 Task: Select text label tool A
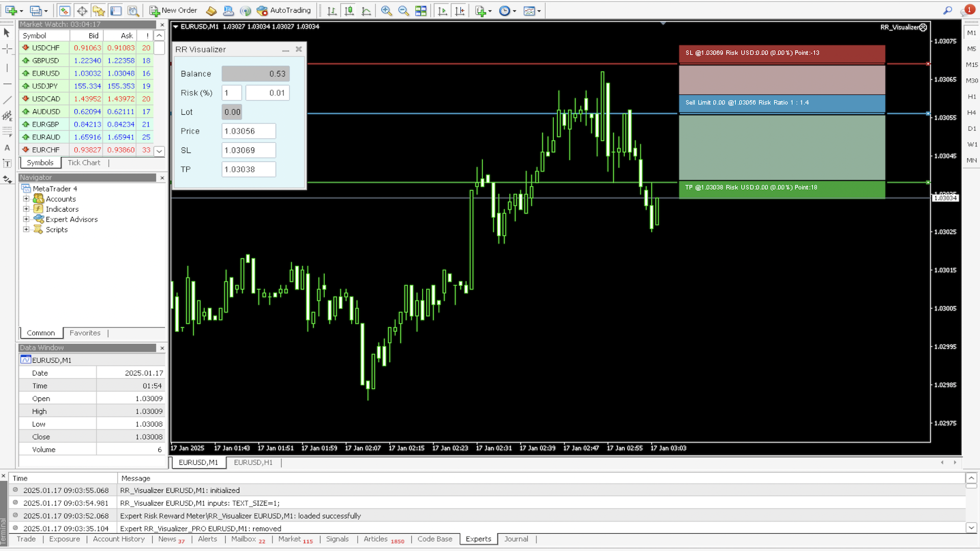[7, 148]
